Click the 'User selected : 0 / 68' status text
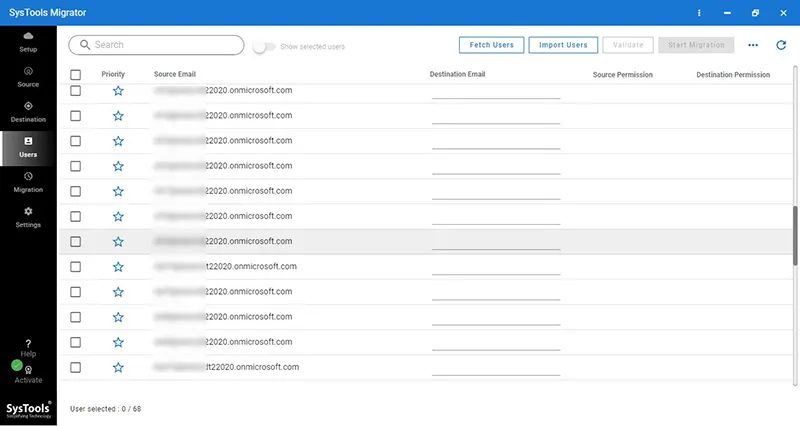The image size is (800, 426). tap(106, 409)
